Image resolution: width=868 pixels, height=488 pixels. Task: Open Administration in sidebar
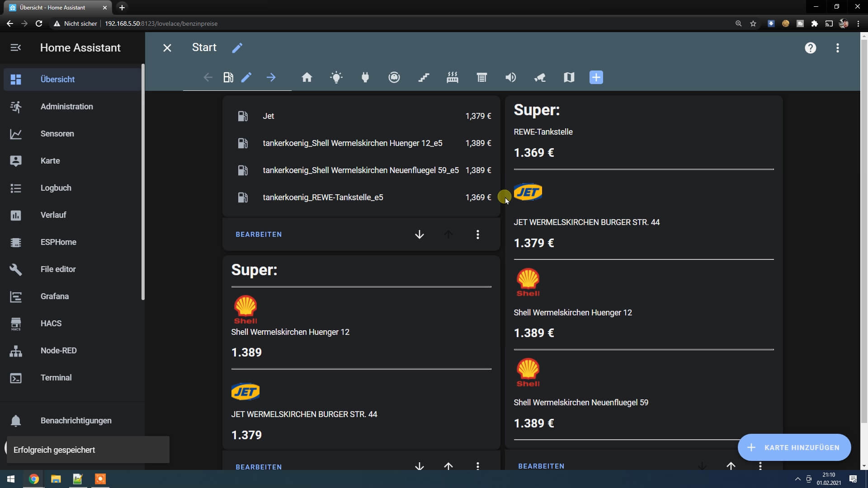click(72, 107)
